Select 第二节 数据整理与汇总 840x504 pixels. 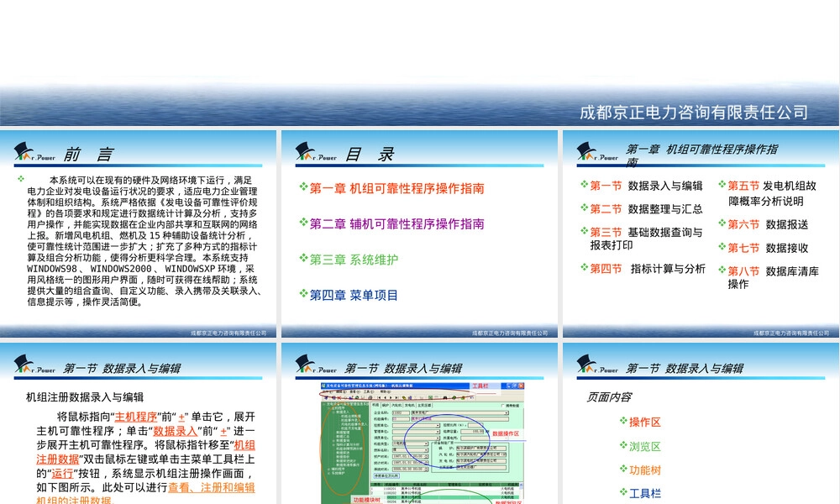tap(646, 209)
